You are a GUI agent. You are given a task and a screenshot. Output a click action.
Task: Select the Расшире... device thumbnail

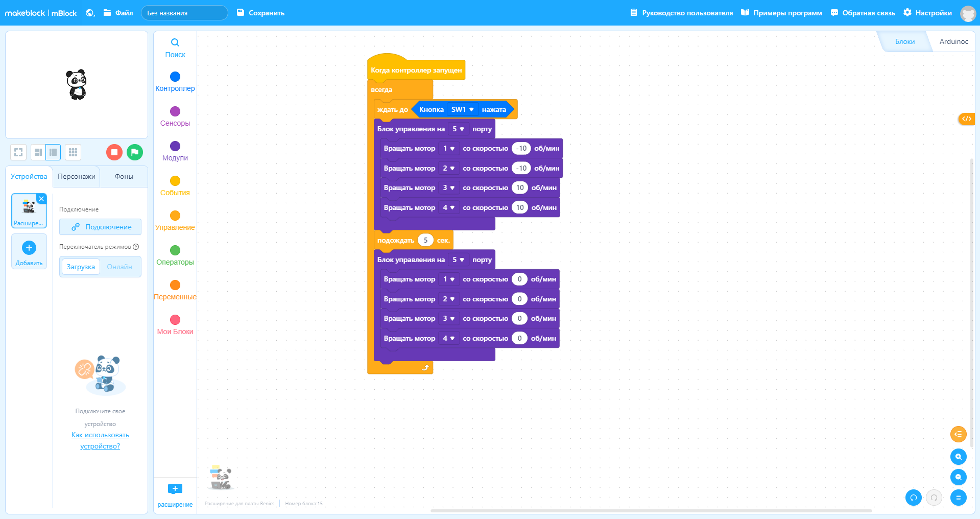29,211
